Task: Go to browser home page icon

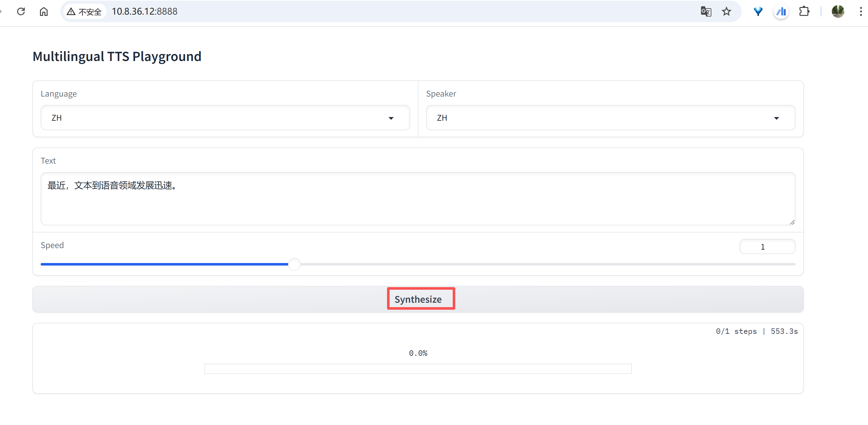Action: 44,11
